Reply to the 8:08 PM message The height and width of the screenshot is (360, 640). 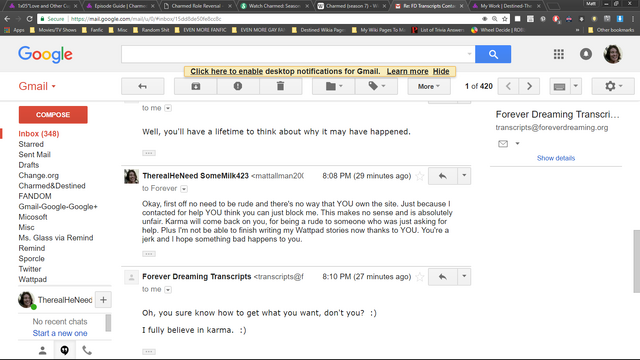442,176
